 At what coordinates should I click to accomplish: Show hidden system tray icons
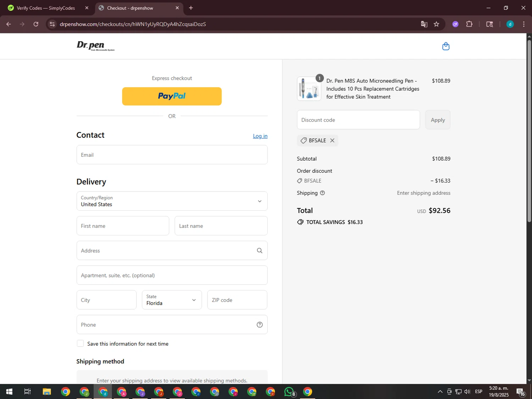click(x=440, y=392)
